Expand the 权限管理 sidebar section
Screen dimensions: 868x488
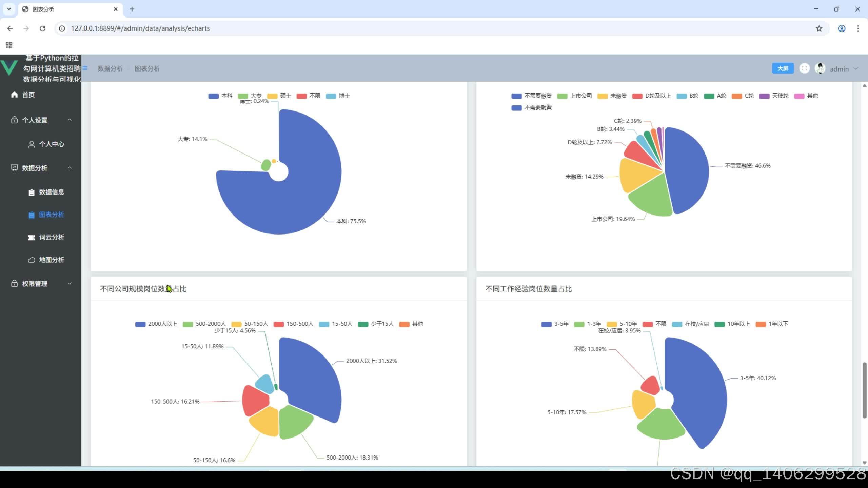click(41, 284)
